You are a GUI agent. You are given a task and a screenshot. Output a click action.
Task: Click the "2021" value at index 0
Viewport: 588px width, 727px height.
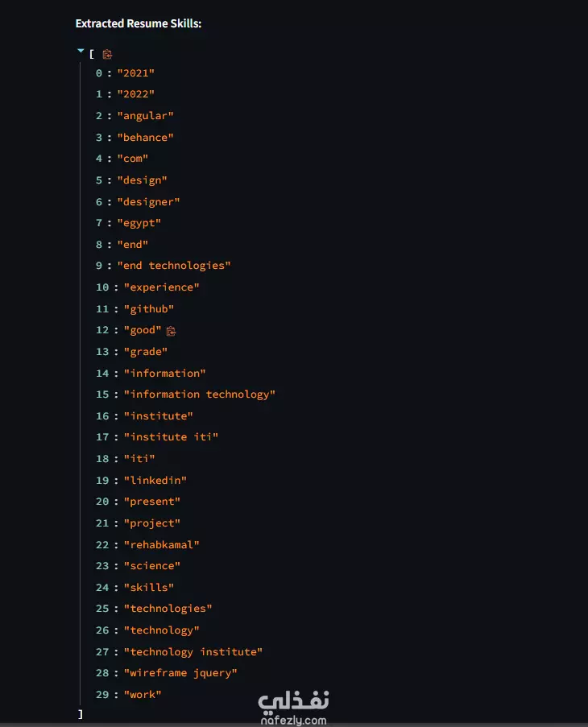[x=136, y=73]
